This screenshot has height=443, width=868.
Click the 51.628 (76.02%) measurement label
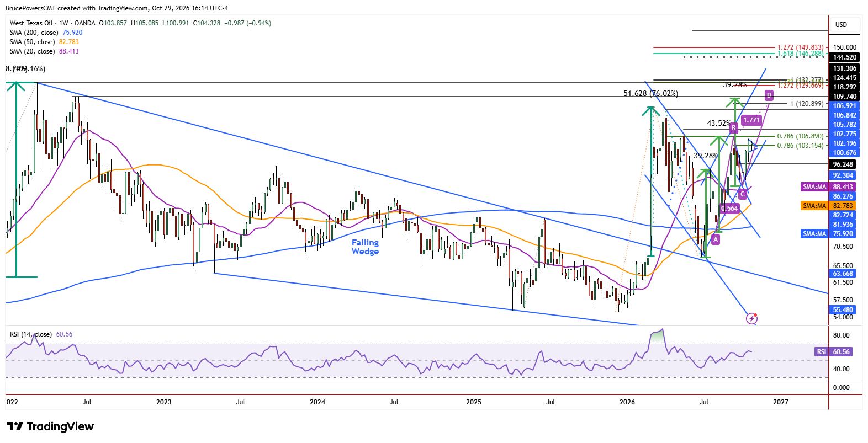(651, 93)
